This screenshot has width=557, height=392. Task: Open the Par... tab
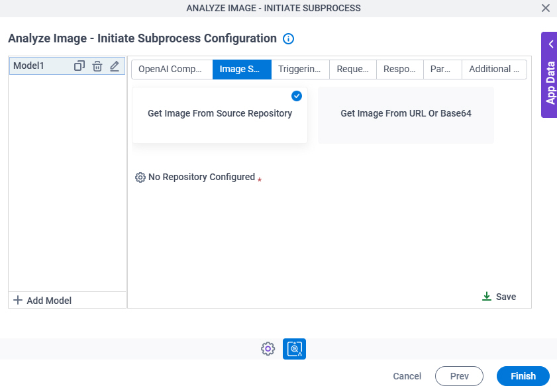[442, 70]
